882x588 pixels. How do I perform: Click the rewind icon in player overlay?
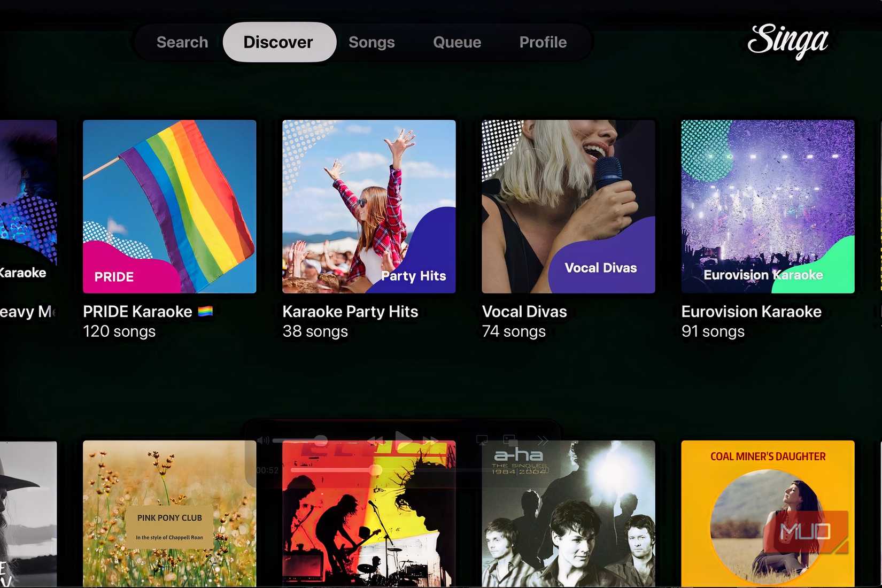(376, 440)
